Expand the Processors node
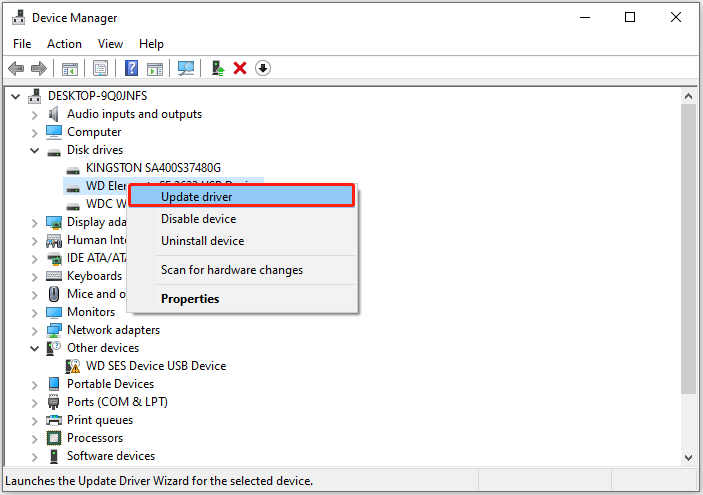 tap(35, 439)
